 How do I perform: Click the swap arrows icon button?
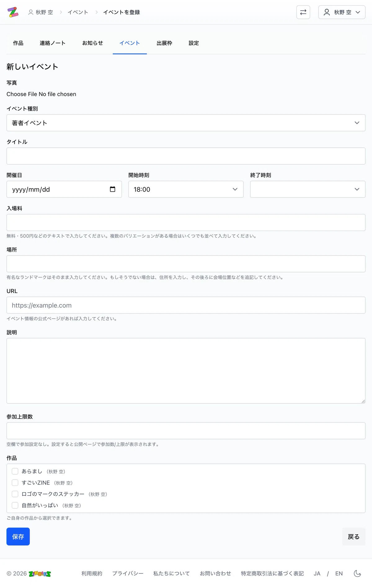pyautogui.click(x=303, y=12)
